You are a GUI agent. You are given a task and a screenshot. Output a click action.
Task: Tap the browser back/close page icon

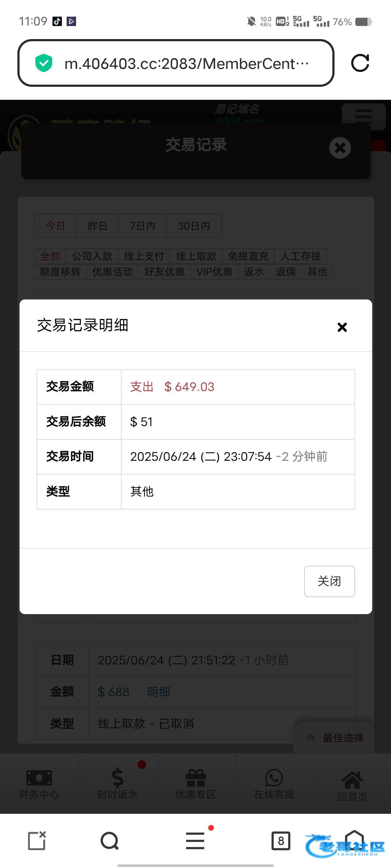pyautogui.click(x=37, y=841)
